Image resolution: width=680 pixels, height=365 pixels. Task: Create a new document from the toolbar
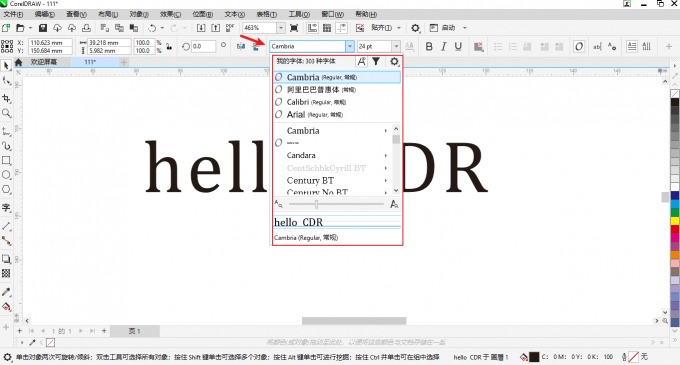click(6, 28)
